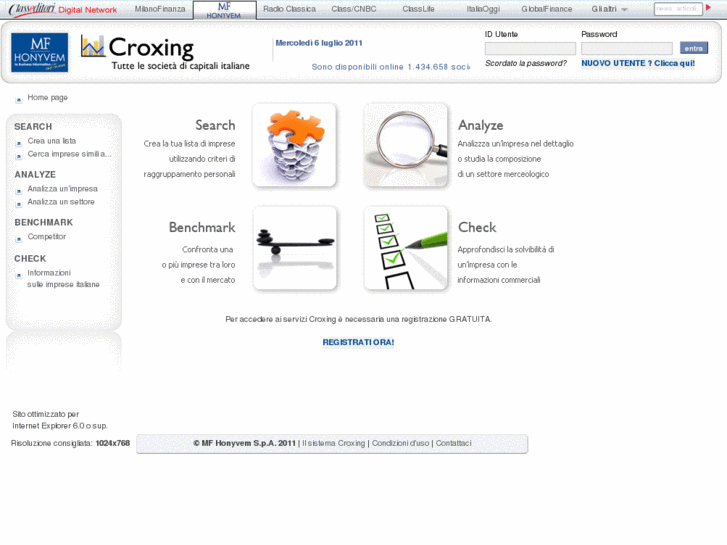Viewport: 727px width, 545px height.
Task: Open the Analyze magnifying glass image
Action: point(406,145)
